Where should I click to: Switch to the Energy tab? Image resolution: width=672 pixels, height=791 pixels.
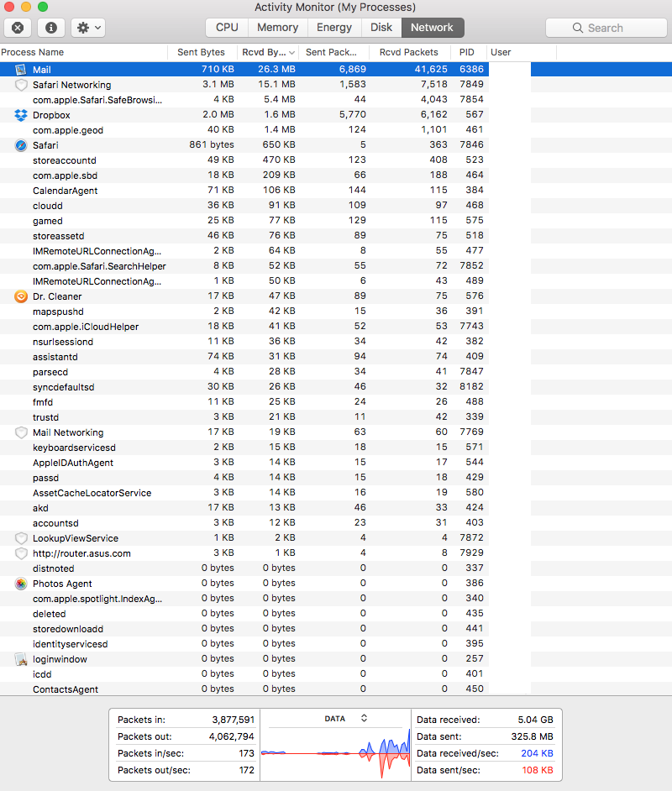334,28
